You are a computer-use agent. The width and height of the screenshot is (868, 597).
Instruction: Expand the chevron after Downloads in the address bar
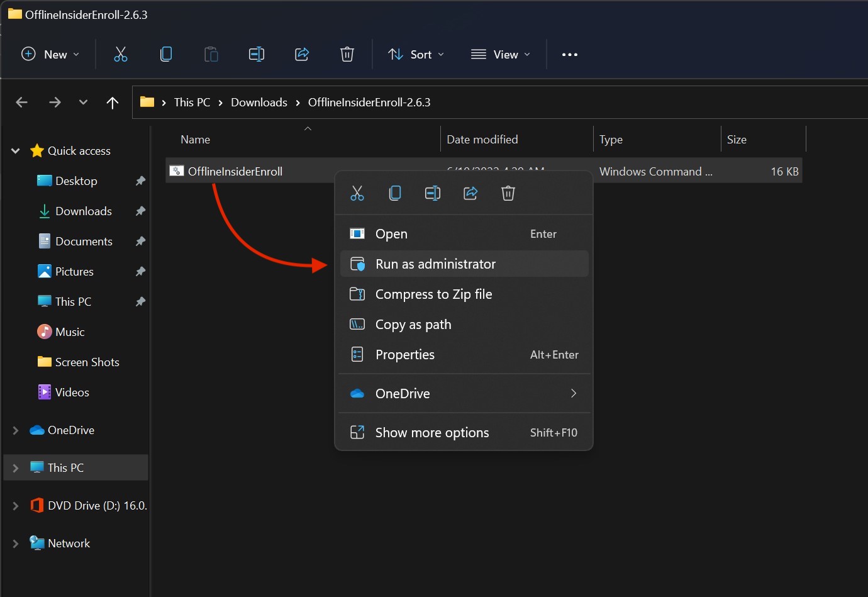click(298, 103)
